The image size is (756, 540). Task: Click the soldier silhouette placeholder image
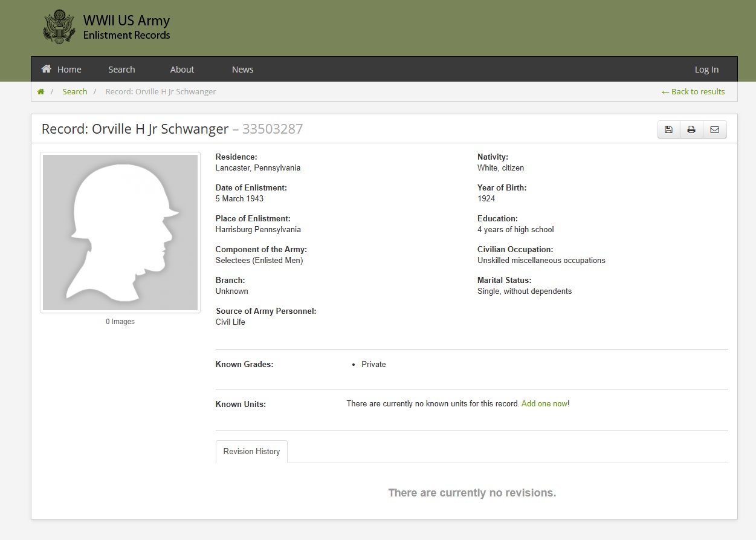[120, 232]
